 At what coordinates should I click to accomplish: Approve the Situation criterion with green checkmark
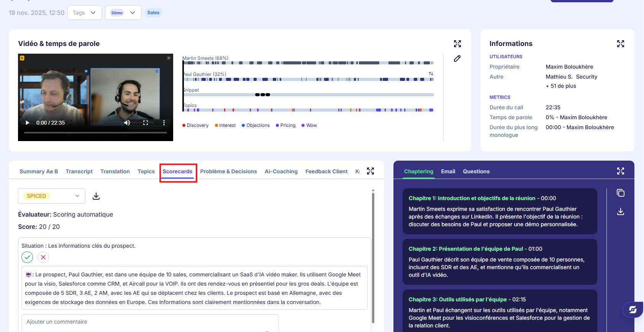27,257
